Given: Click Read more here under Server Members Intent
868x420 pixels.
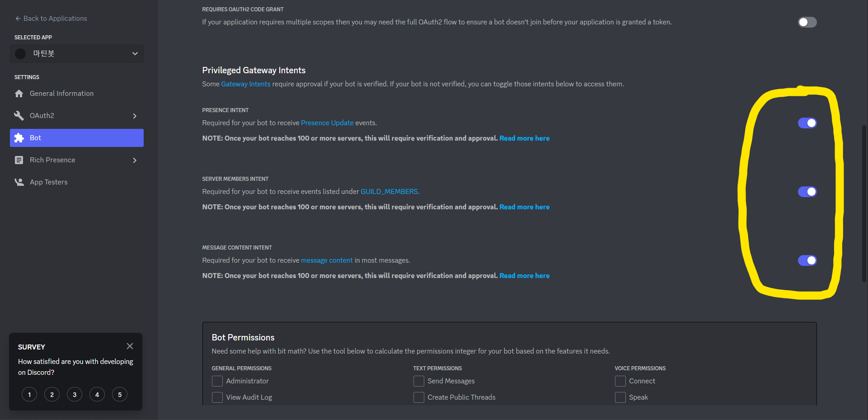Looking at the screenshot, I should [525, 207].
